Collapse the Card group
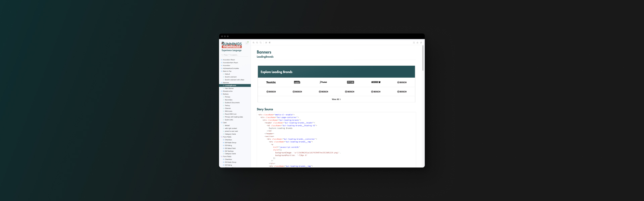The image size is (644, 201). tap(224, 123)
